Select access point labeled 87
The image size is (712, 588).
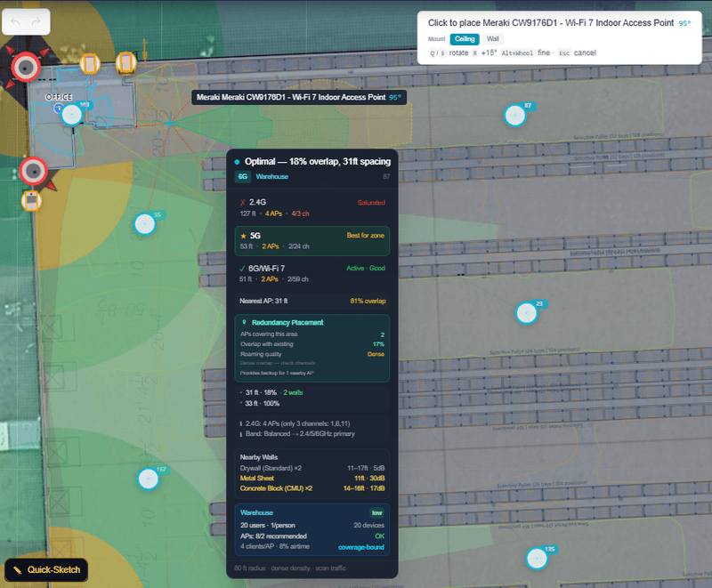point(515,116)
